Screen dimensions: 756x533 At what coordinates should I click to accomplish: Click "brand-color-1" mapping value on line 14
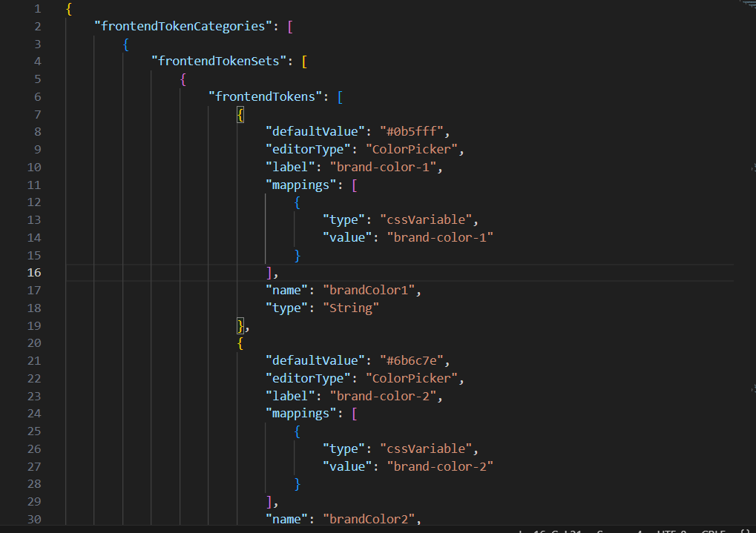click(x=440, y=237)
